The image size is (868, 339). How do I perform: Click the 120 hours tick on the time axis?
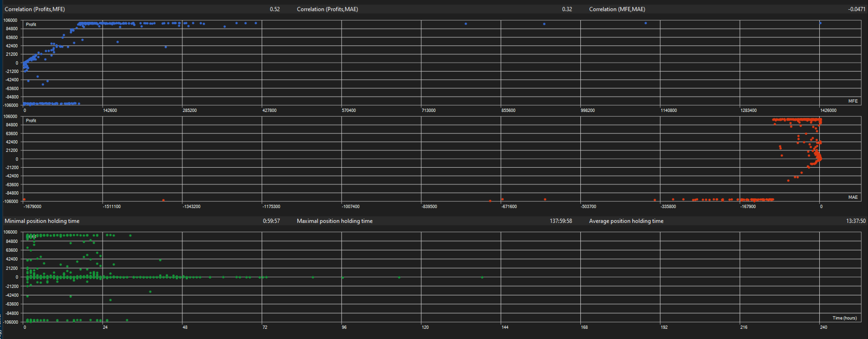tap(425, 327)
